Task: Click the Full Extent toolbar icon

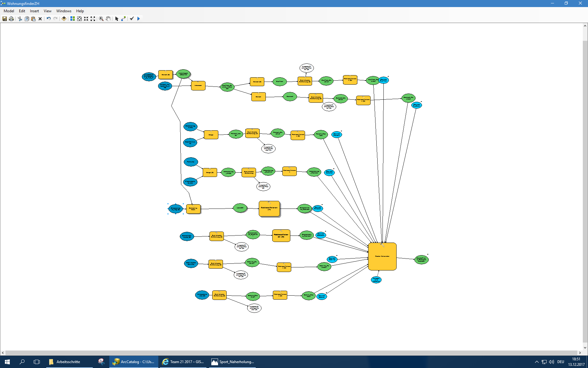Action: [x=79, y=19]
